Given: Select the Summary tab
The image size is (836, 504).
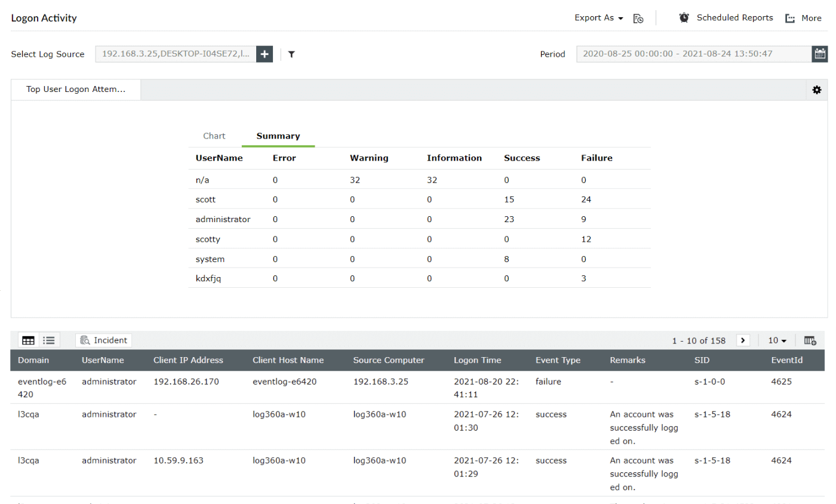Looking at the screenshot, I should [278, 136].
